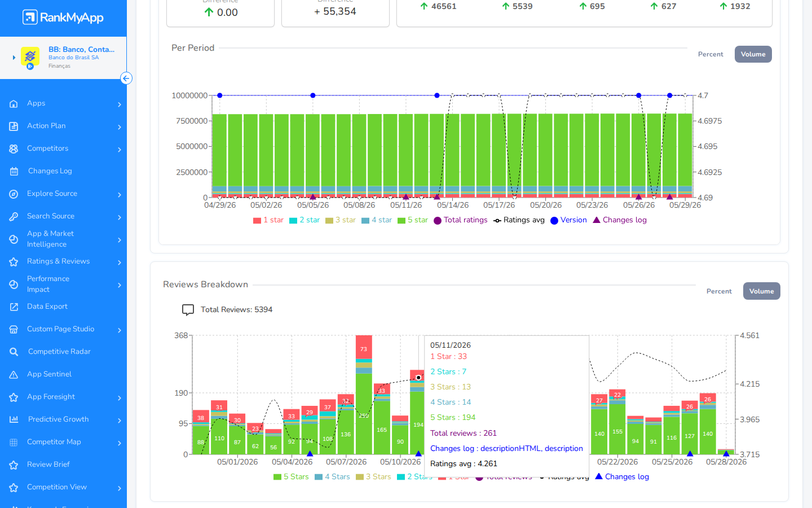This screenshot has height=508, width=812.
Task: Expand the app selector triangle
Action: 14,58
